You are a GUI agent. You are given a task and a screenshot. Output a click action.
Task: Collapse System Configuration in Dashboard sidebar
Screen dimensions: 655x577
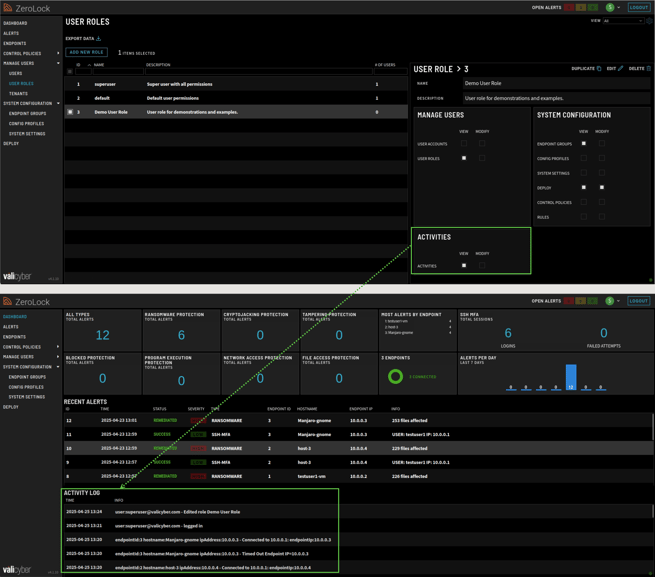point(58,367)
